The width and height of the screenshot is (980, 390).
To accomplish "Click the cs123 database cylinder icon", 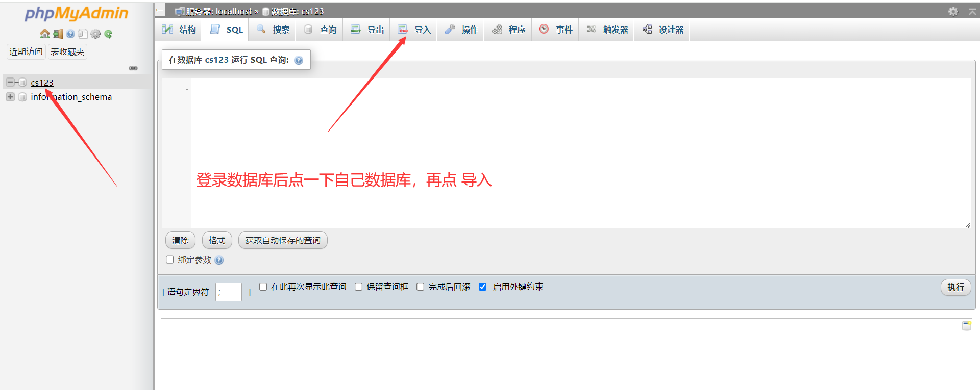I will click(22, 83).
